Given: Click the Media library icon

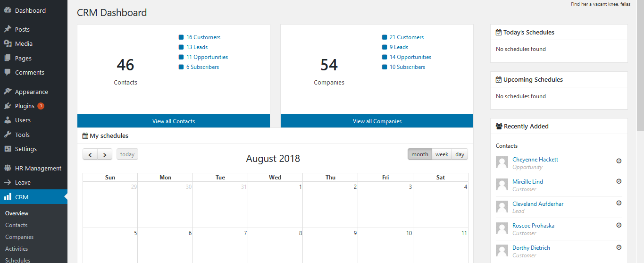Looking at the screenshot, I should (8, 43).
